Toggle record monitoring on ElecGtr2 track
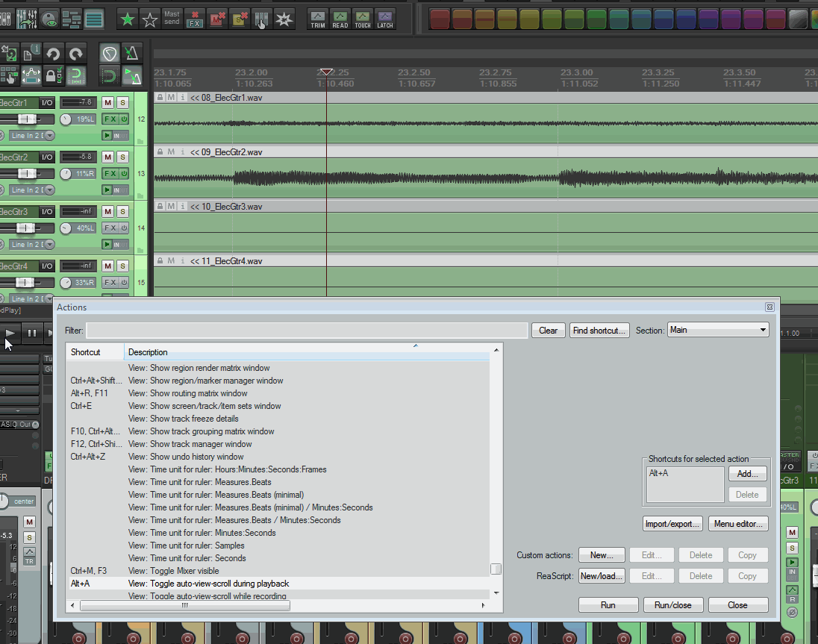The width and height of the screenshot is (818, 644). pyautogui.click(x=107, y=190)
